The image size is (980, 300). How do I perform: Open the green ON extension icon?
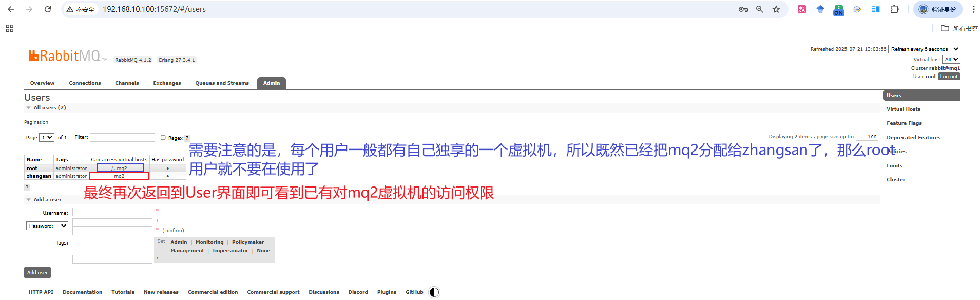click(x=839, y=10)
